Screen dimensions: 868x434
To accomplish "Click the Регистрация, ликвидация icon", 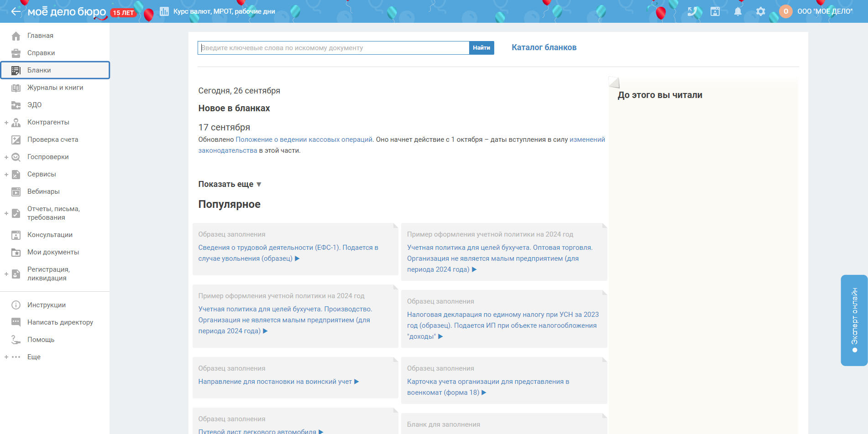I will point(16,274).
